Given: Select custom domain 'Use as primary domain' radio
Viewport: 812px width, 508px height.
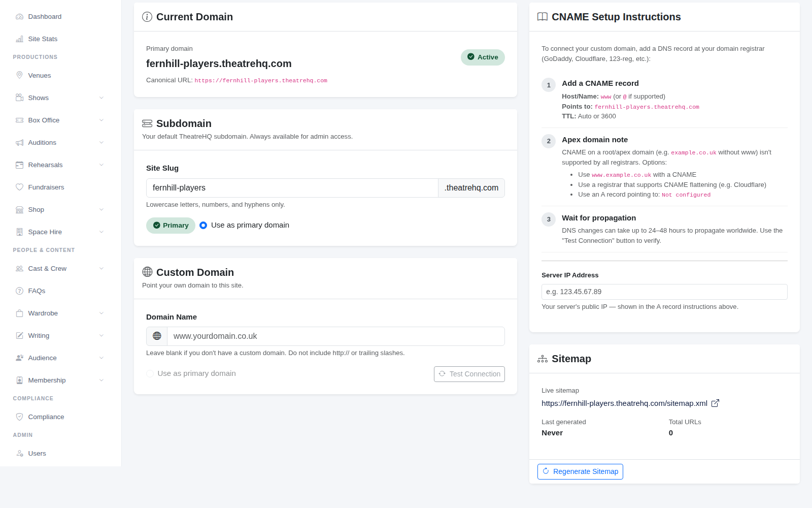Looking at the screenshot, I should coord(150,374).
